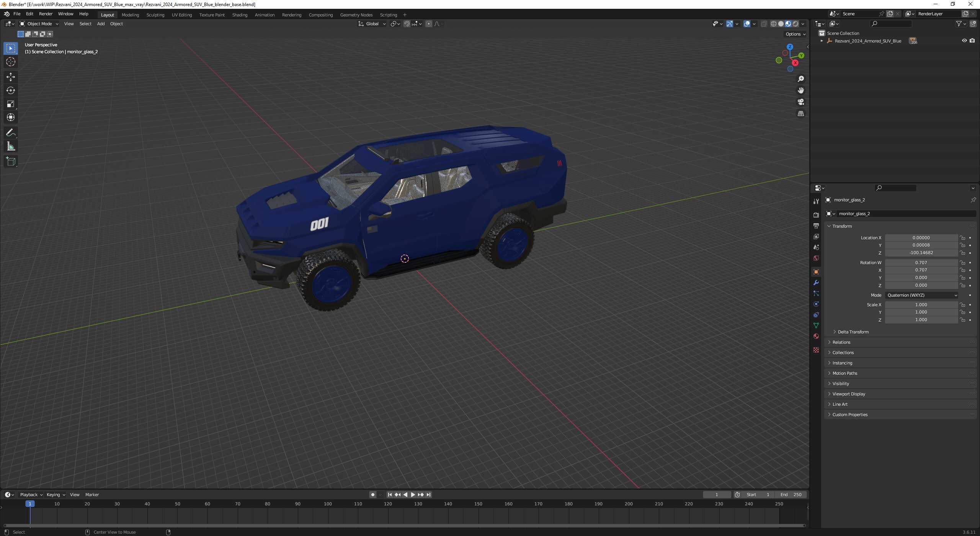Toggle X-Ray mode

(764, 24)
